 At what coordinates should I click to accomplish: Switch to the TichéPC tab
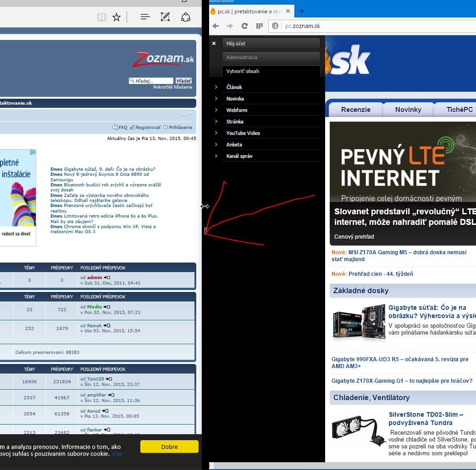point(455,110)
